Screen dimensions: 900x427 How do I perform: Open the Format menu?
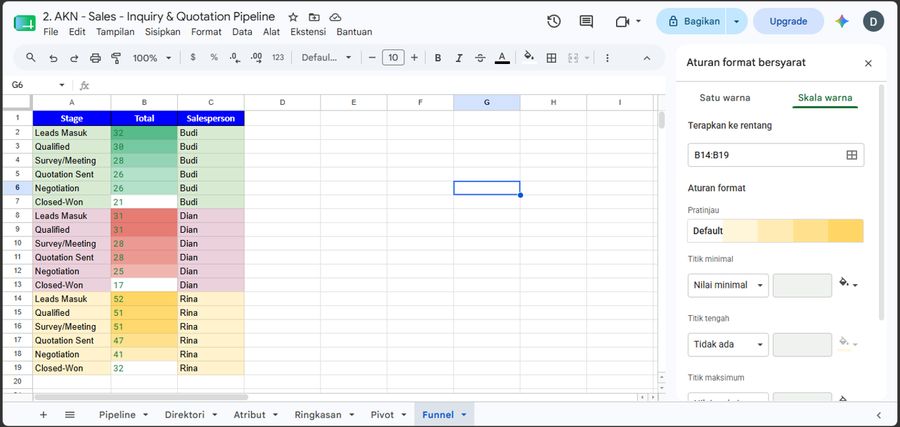206,32
